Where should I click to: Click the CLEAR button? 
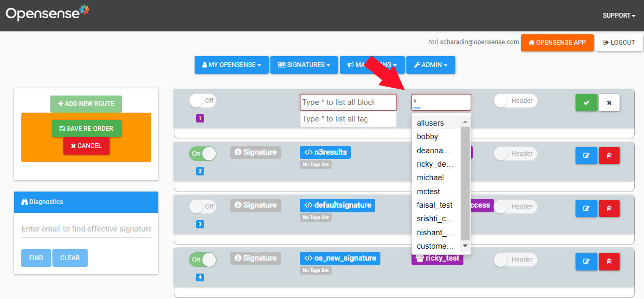70,258
